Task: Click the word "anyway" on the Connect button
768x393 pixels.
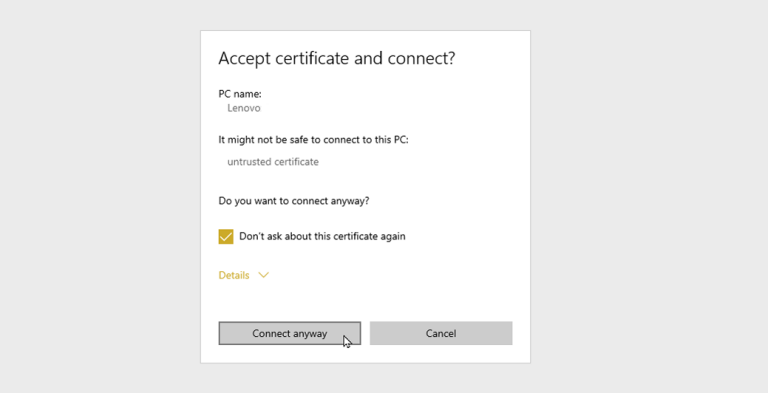Action: (310, 334)
